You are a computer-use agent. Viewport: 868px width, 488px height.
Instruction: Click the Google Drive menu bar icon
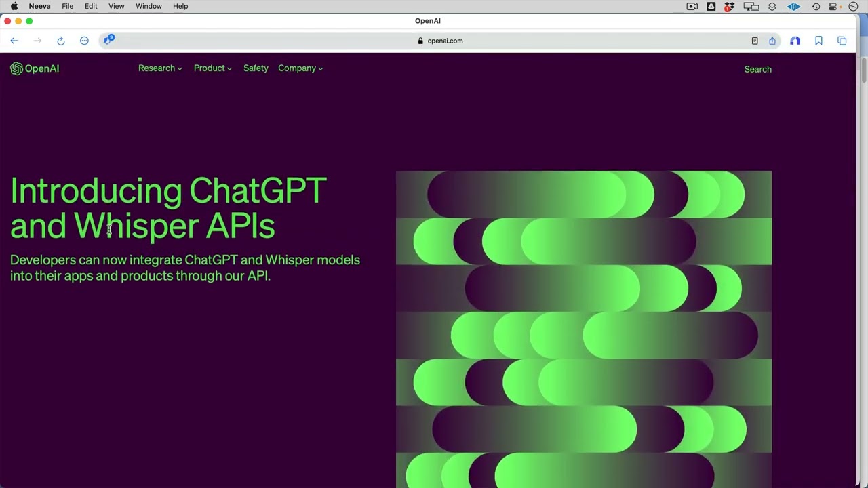(711, 6)
